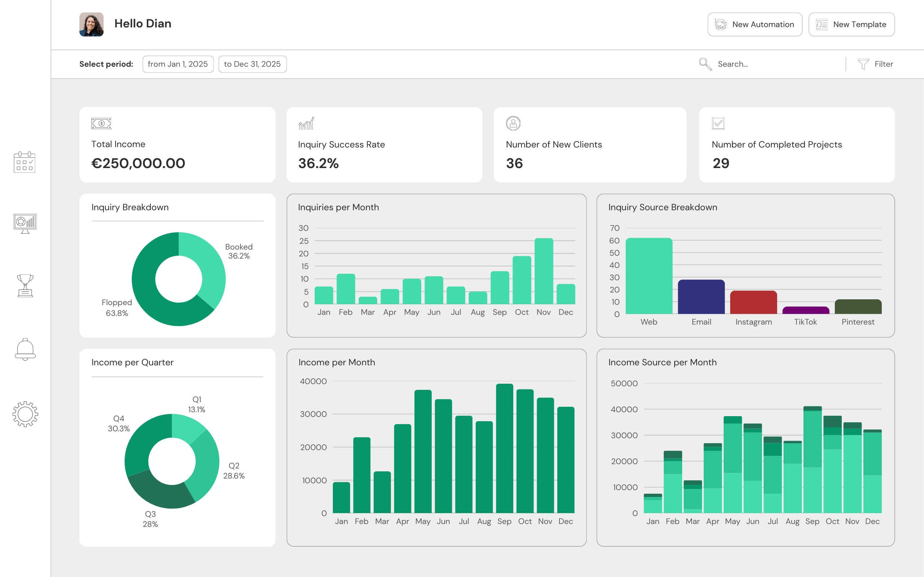Open settings gear icon in sidebar
This screenshot has width=924, height=577.
coord(25,414)
